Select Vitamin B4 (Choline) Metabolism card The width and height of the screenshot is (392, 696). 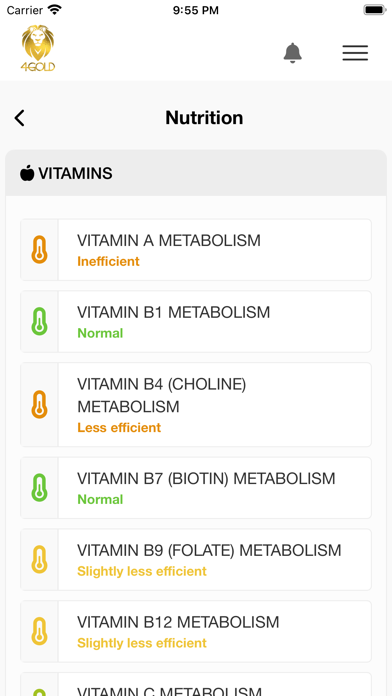(196, 405)
